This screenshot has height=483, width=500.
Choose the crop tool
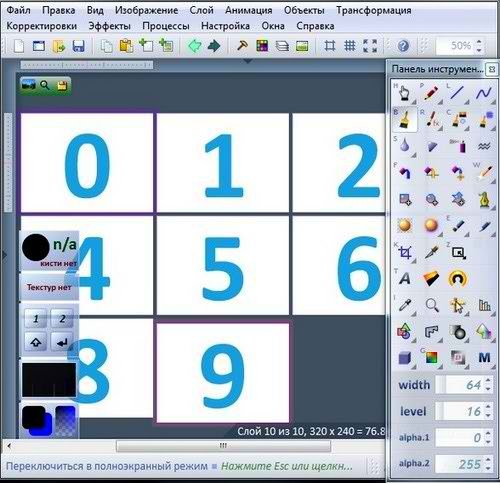point(405,252)
